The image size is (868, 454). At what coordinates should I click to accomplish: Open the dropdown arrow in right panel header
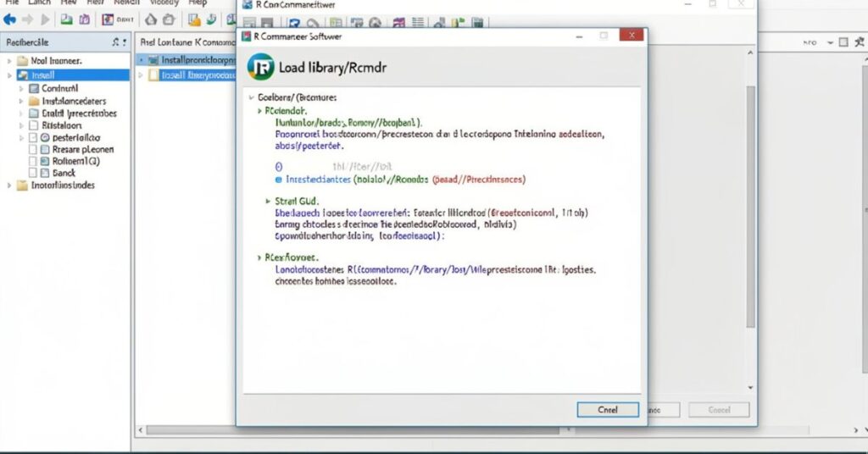point(831,42)
